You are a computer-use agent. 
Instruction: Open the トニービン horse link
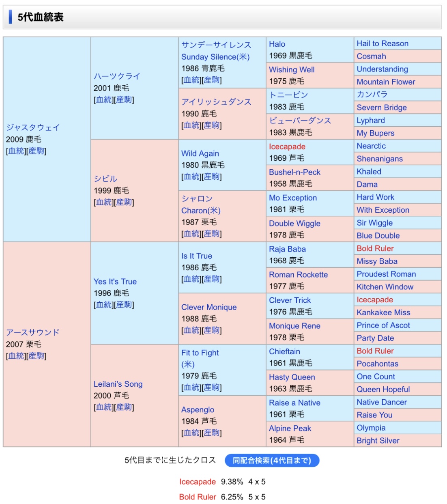(288, 95)
